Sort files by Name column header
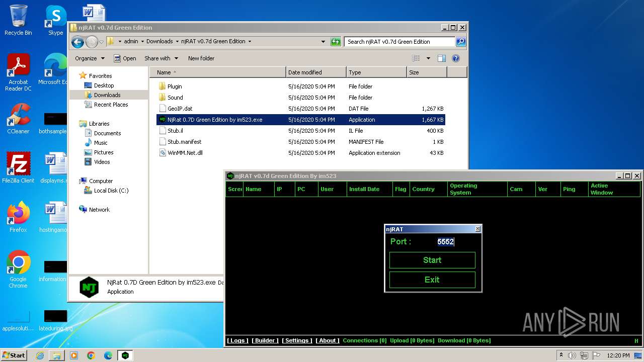Image resolution: width=644 pixels, height=362 pixels. 217,72
